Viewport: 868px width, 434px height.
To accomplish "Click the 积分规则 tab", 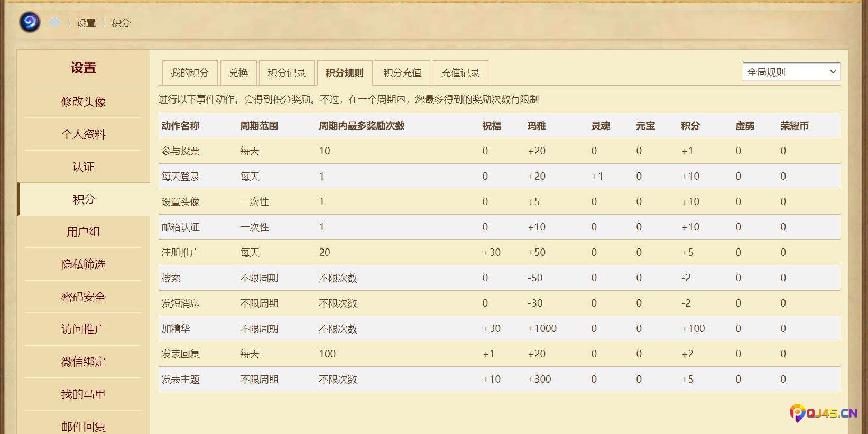I will coord(345,73).
